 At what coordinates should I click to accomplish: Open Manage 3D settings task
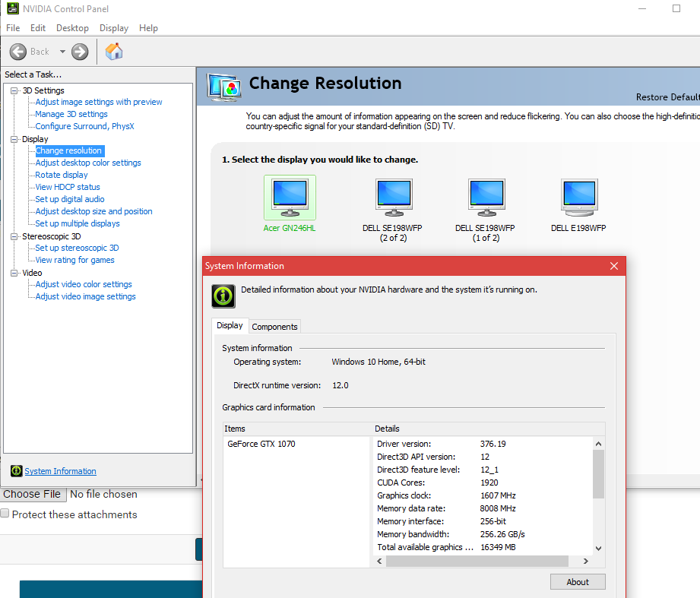(x=71, y=114)
